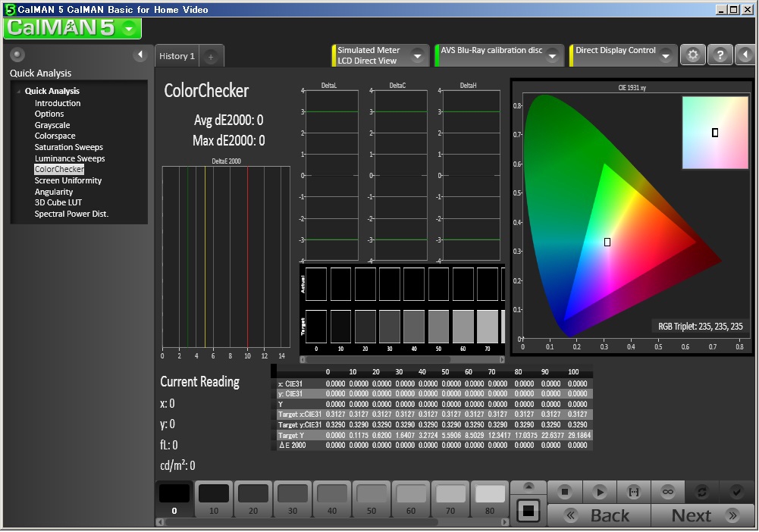Select the 50 percent gray swatch

click(x=372, y=499)
